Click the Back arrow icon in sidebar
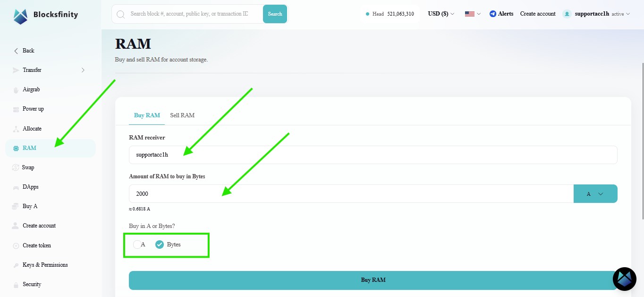 pos(16,51)
